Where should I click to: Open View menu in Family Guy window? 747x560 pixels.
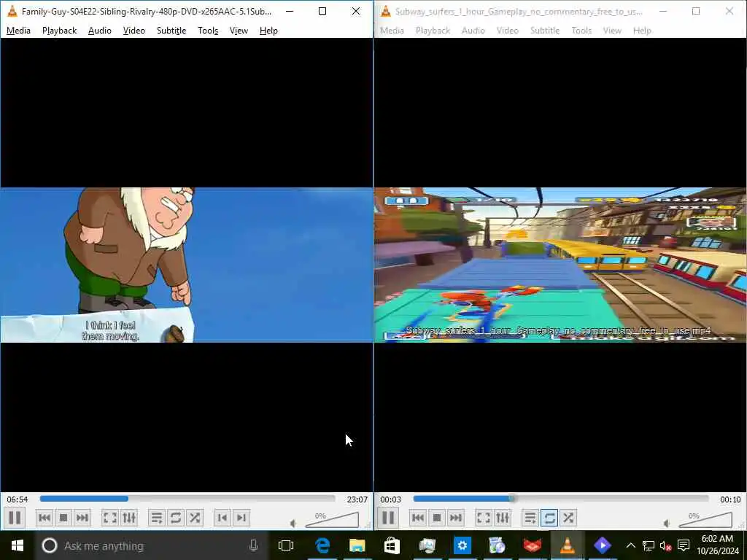(239, 31)
